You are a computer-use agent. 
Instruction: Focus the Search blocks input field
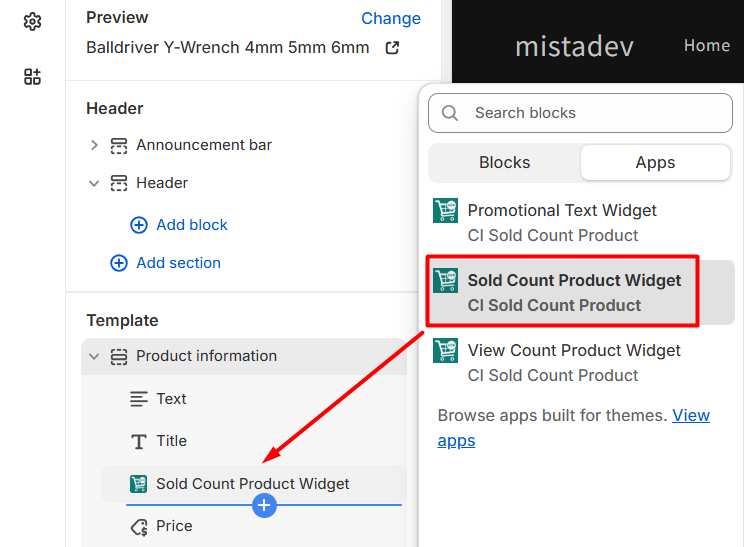(595, 113)
